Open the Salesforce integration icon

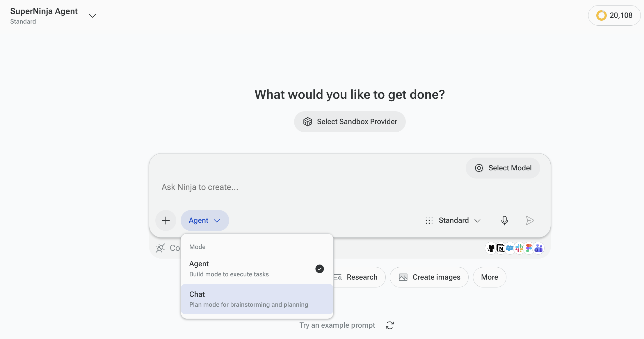coord(510,248)
